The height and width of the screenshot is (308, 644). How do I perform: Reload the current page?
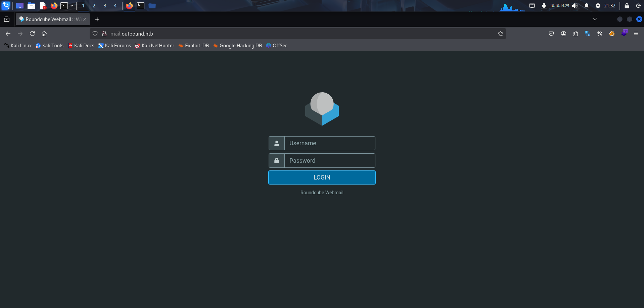pyautogui.click(x=32, y=34)
